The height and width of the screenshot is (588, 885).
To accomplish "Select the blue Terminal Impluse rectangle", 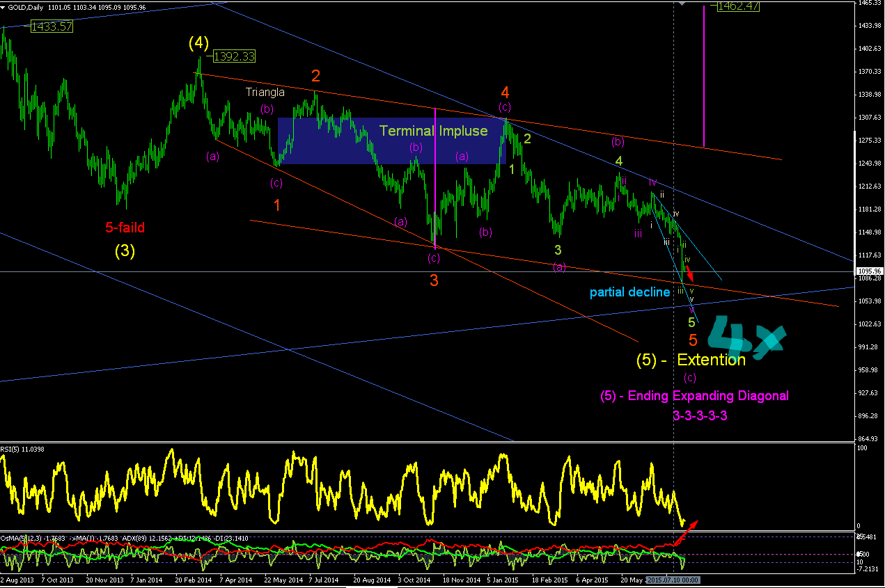I will pos(392,141).
